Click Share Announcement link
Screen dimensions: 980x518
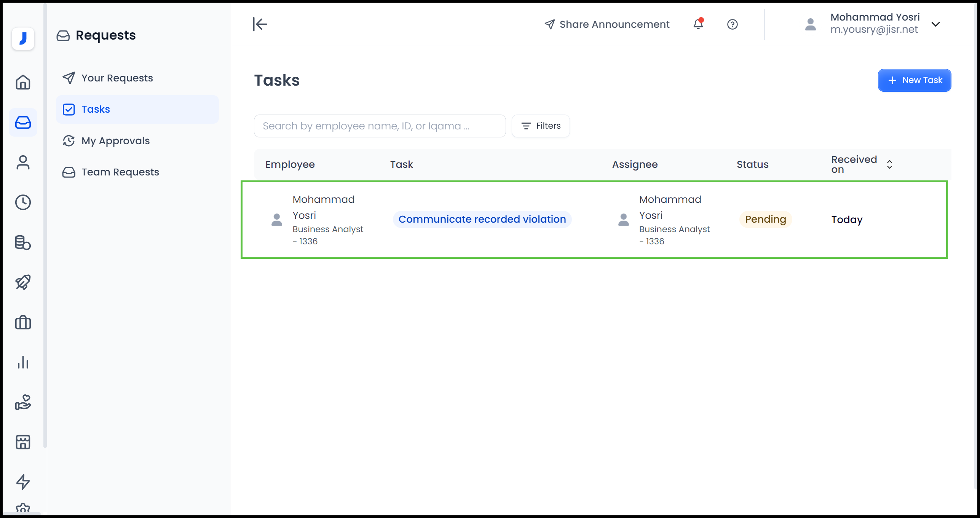pos(607,24)
